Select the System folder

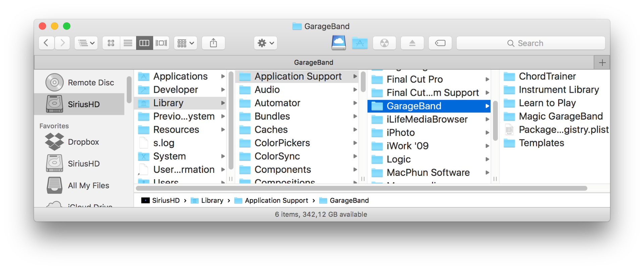point(180,156)
